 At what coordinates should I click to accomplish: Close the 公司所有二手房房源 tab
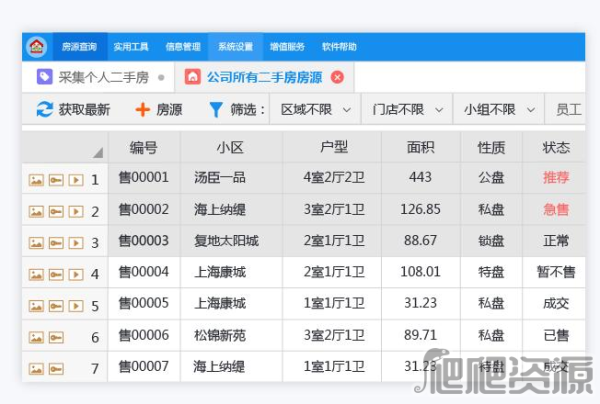(337, 77)
